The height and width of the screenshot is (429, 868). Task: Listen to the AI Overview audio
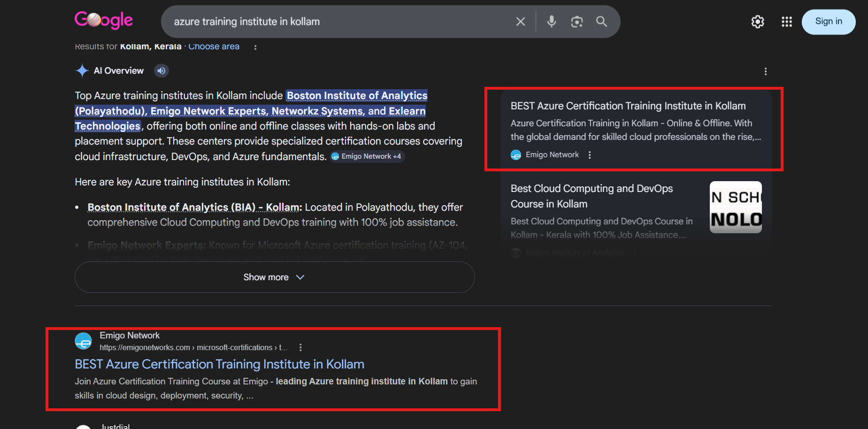tap(161, 71)
